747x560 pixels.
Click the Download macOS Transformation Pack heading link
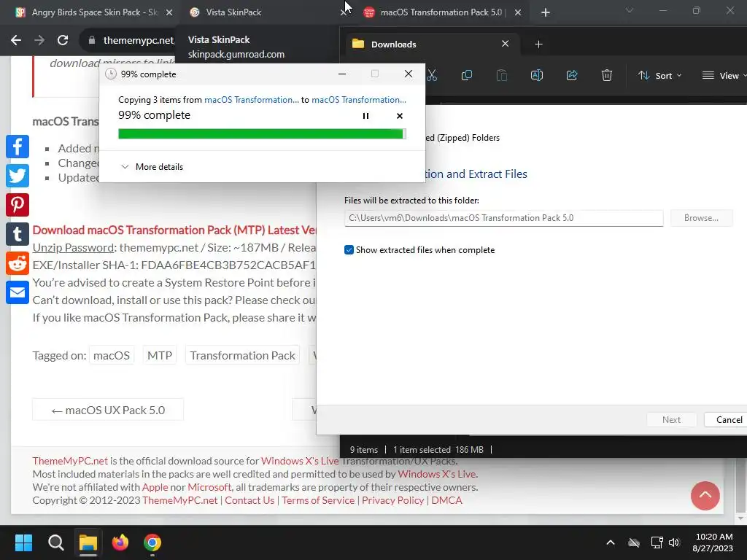(x=174, y=230)
